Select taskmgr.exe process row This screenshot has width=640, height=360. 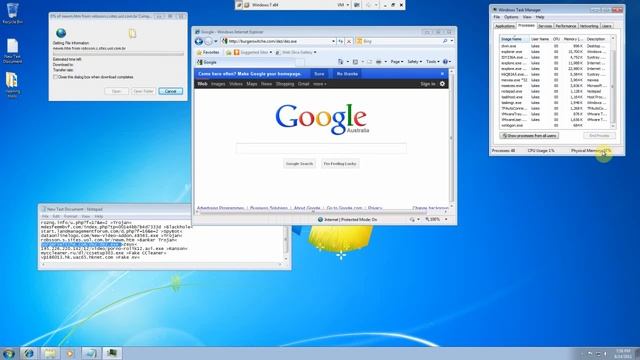point(555,103)
